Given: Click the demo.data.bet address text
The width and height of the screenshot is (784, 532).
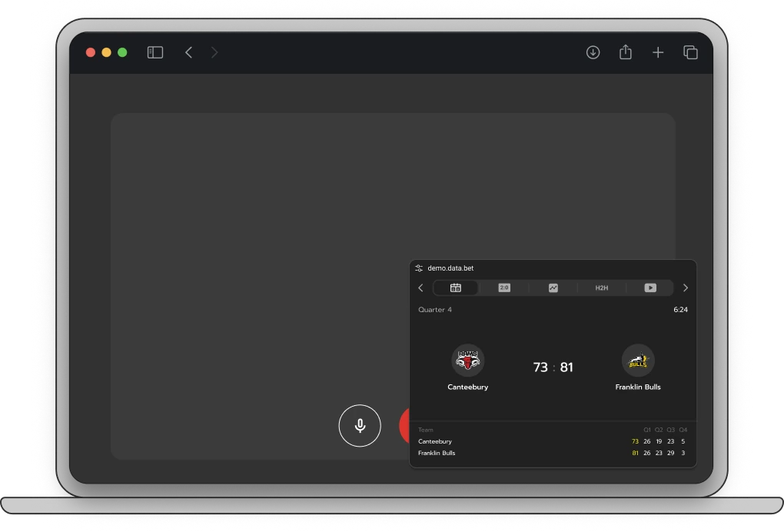Looking at the screenshot, I should pyautogui.click(x=450, y=268).
